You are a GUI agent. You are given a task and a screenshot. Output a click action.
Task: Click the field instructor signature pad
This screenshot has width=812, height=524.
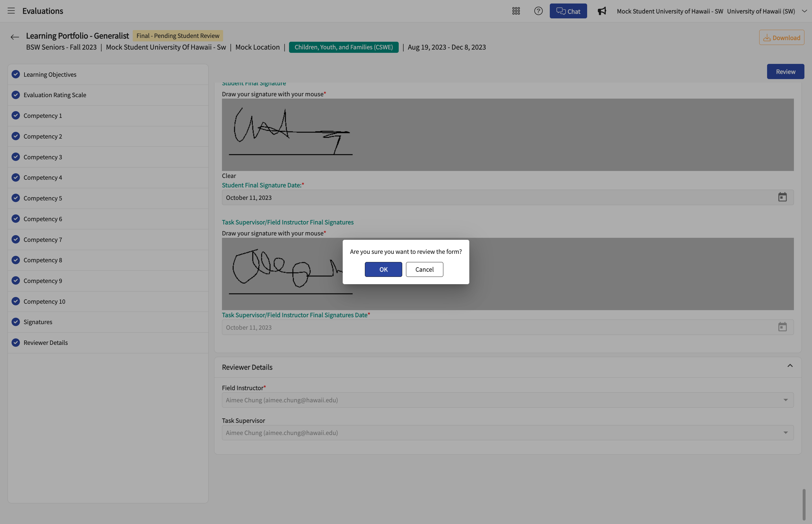click(508, 274)
